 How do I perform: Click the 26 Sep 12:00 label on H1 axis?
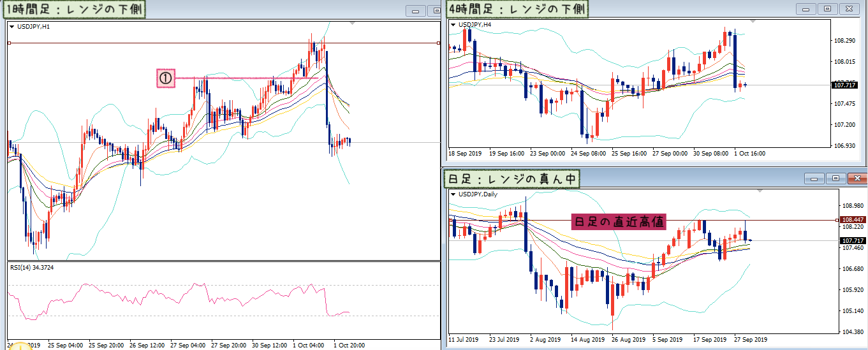point(147,345)
